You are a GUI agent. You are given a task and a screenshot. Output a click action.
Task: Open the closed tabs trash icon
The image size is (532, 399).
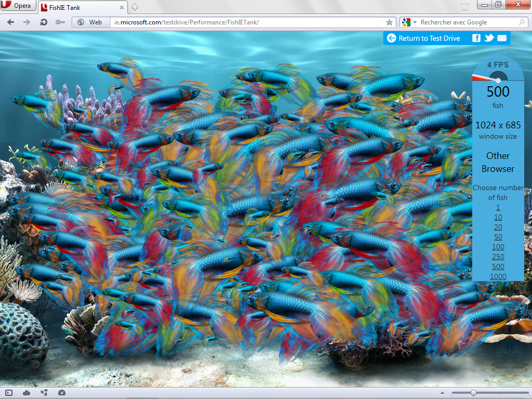tap(464, 6)
